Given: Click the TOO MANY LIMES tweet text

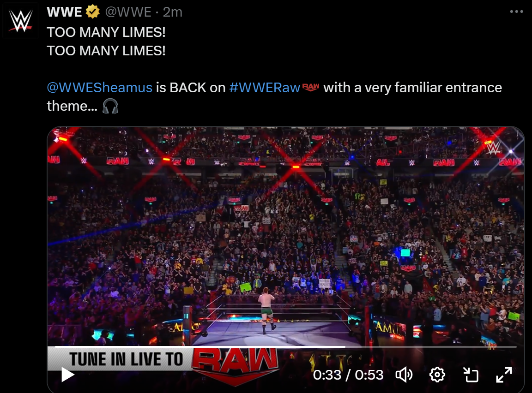Looking at the screenshot, I should tap(106, 42).
